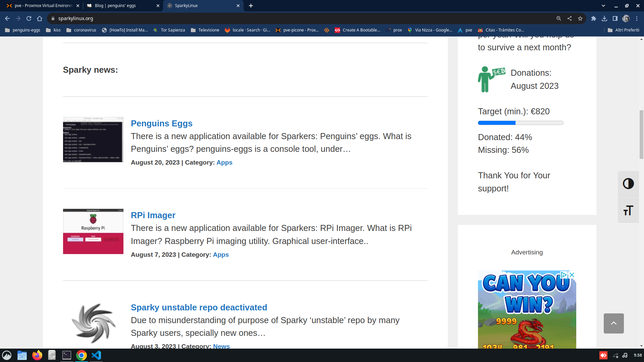Open Chrome three-dot menu
The image size is (644, 362).
pos(637,18)
